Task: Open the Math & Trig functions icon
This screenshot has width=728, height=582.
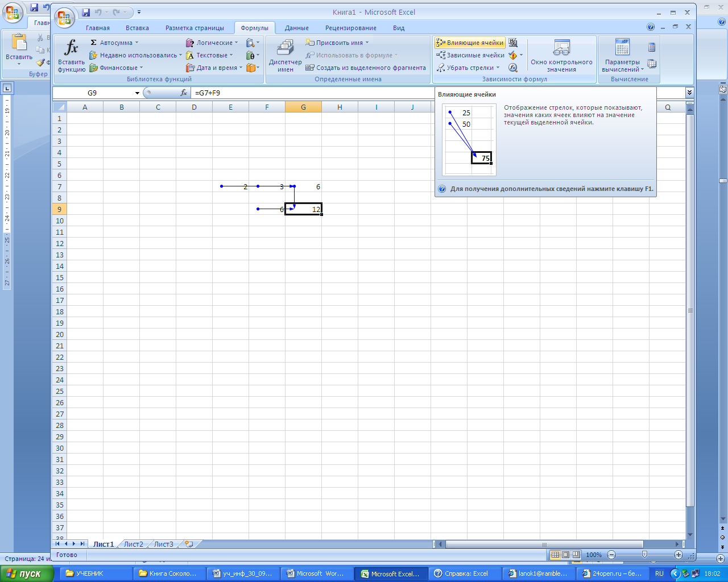Action: [x=250, y=55]
